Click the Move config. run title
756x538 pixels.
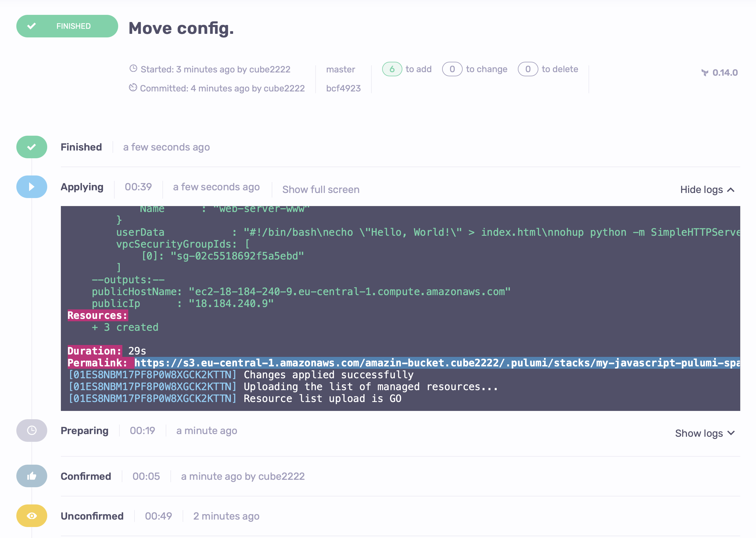tap(181, 28)
